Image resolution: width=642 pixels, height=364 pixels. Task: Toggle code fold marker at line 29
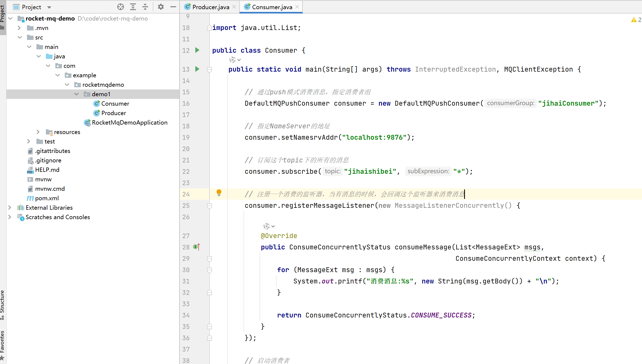(x=209, y=259)
